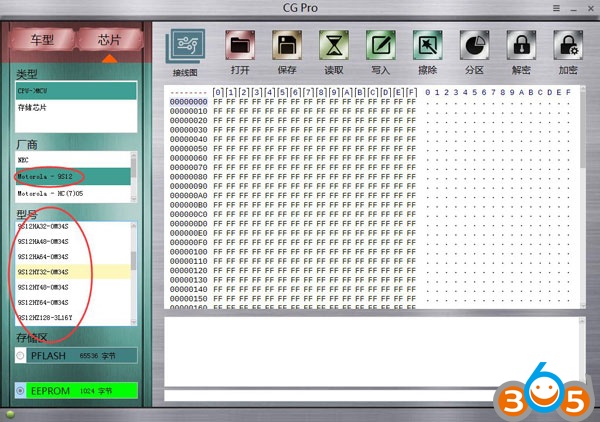Choose model 9S12HA32-0M34S
This screenshot has width=600, height=422.
73,226
